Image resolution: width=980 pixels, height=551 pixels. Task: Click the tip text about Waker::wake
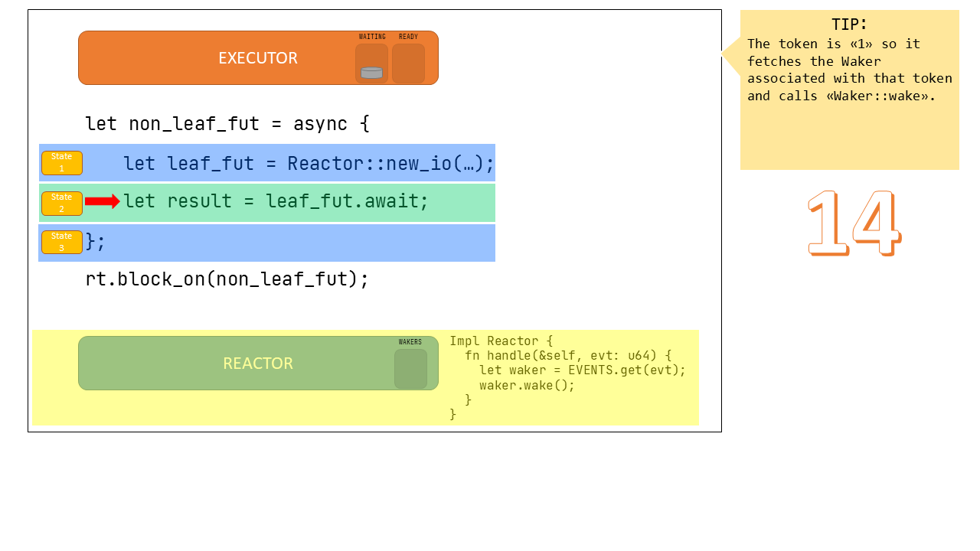point(849,70)
